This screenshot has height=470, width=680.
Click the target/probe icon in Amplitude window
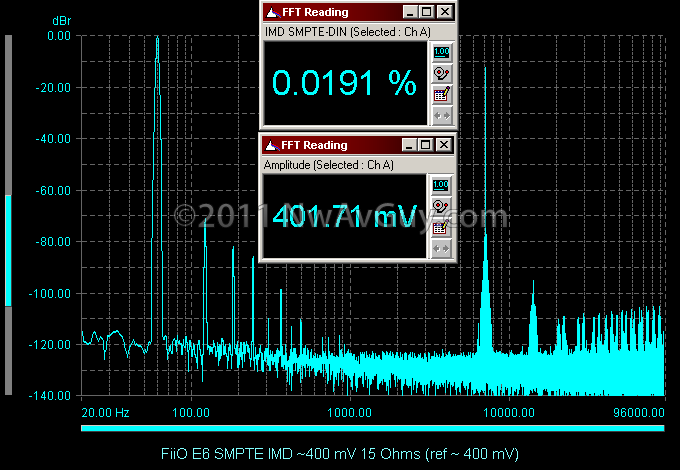point(441,206)
